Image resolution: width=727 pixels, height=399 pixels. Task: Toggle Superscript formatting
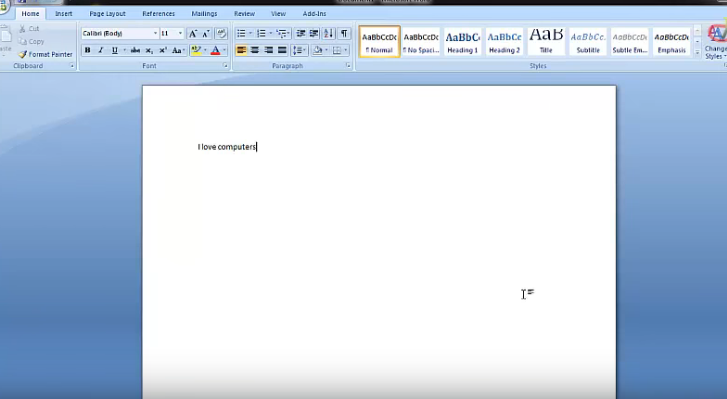pos(163,50)
